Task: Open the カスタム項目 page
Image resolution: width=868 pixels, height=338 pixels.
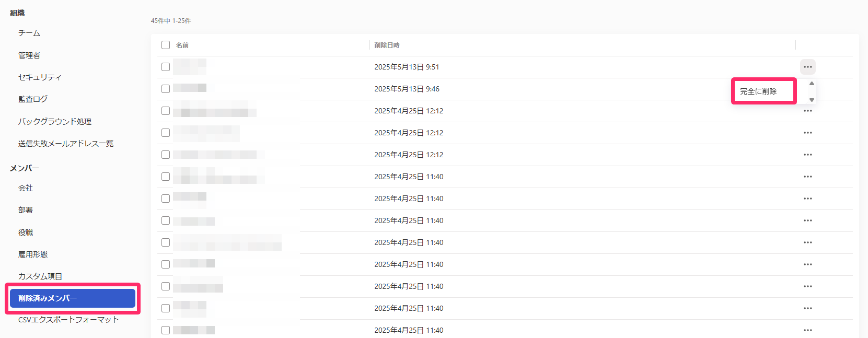Action: click(40, 276)
